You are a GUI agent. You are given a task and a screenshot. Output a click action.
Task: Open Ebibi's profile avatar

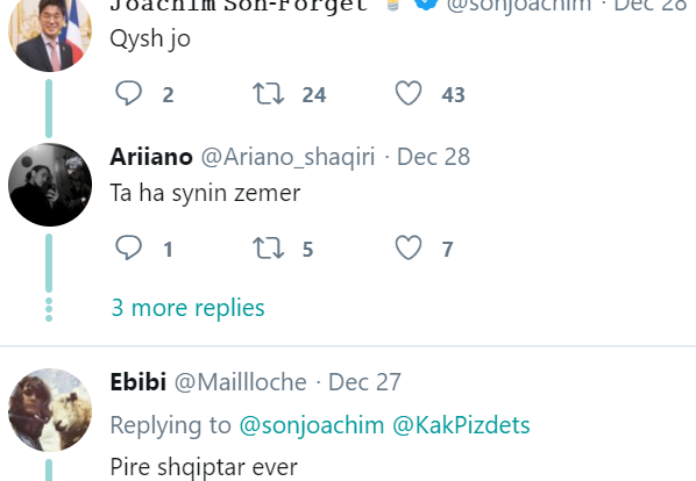[x=50, y=410]
